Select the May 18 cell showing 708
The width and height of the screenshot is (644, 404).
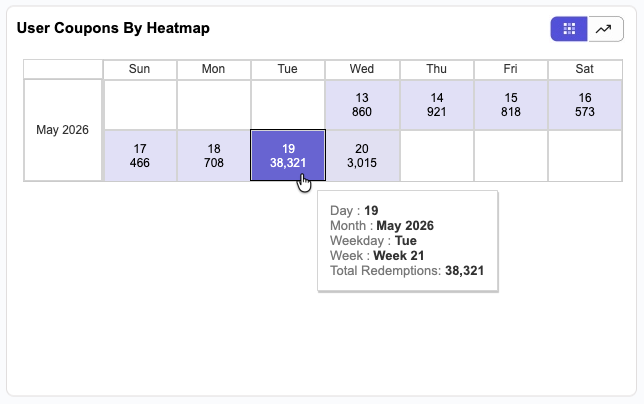(x=214, y=156)
